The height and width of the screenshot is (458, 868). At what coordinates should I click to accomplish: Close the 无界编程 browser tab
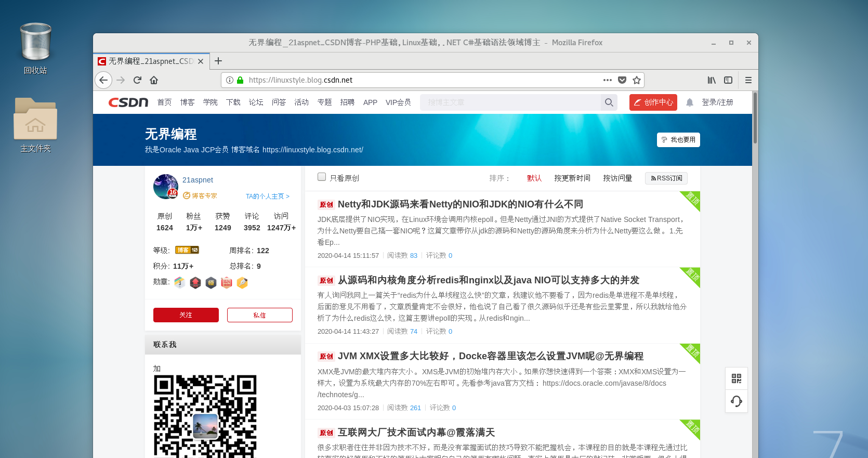201,61
